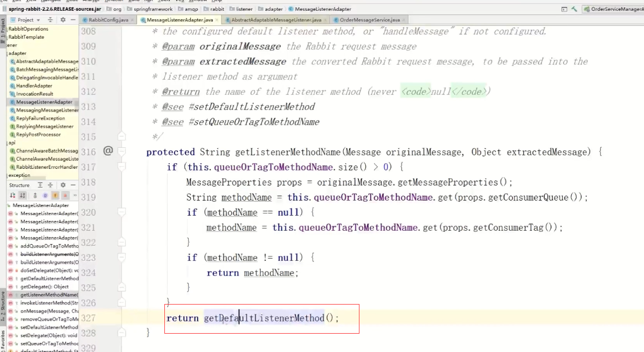Click the org breadcrumb folder

pos(114,9)
